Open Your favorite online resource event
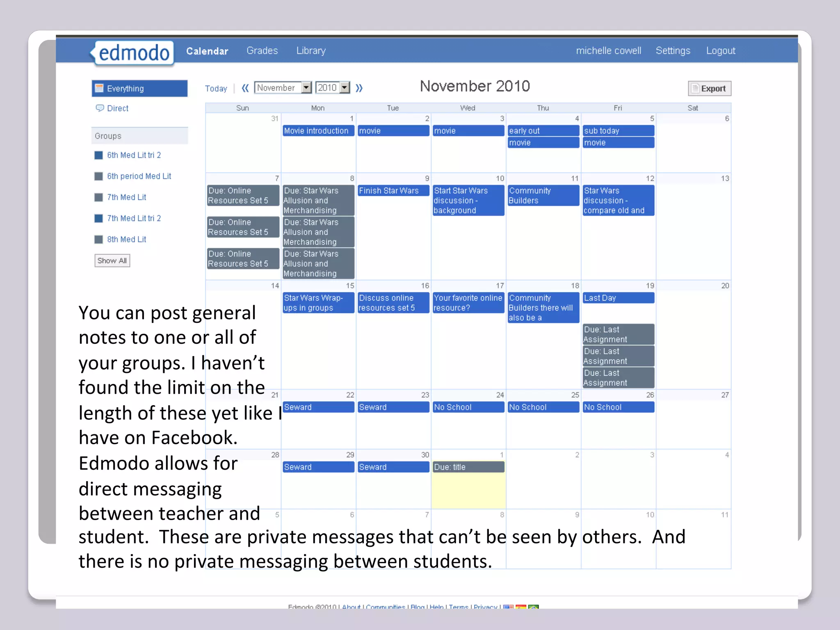The image size is (840, 630). [x=468, y=303]
